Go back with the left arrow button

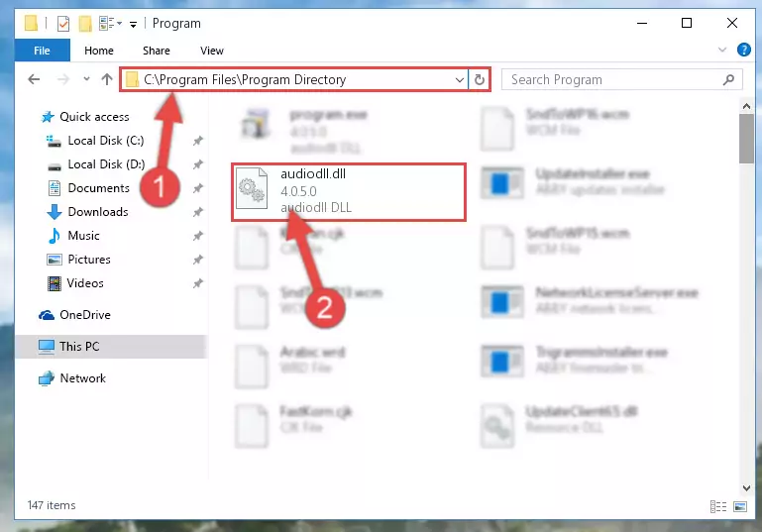34,79
